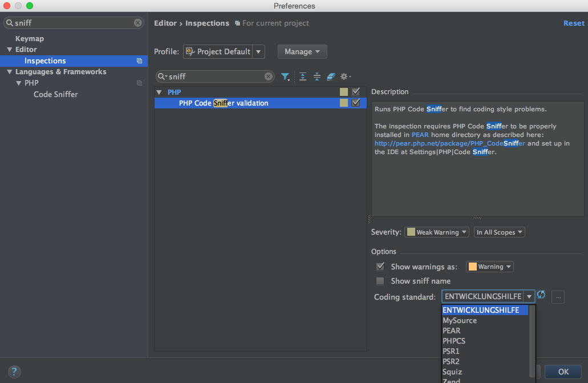
Task: Uncheck the PHP Code Sniffer validation inspection
Action: point(356,103)
